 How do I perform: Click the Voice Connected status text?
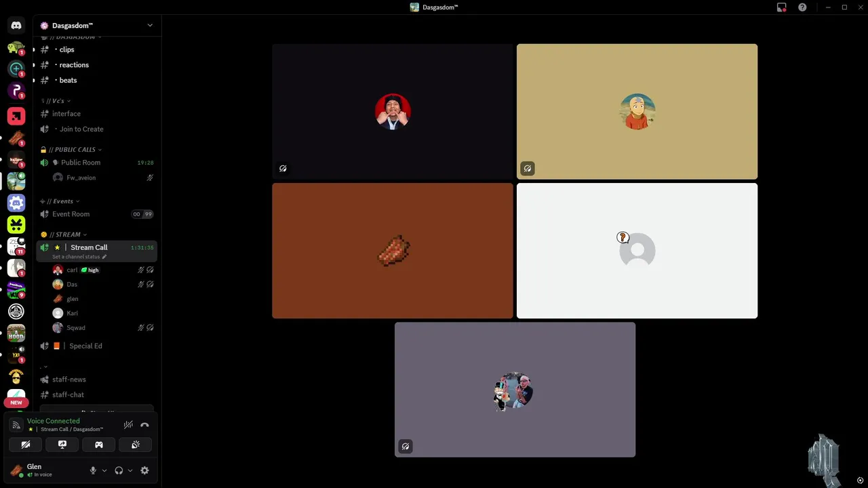tap(54, 421)
